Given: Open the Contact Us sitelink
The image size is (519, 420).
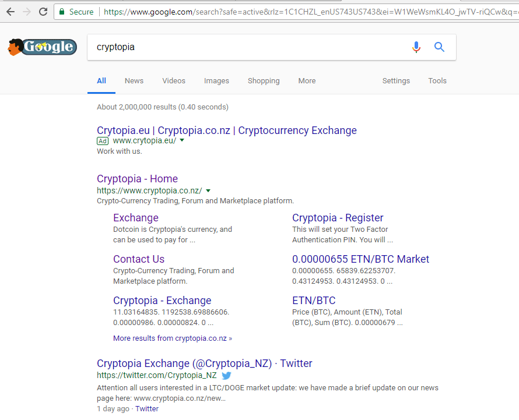Looking at the screenshot, I should point(139,259).
